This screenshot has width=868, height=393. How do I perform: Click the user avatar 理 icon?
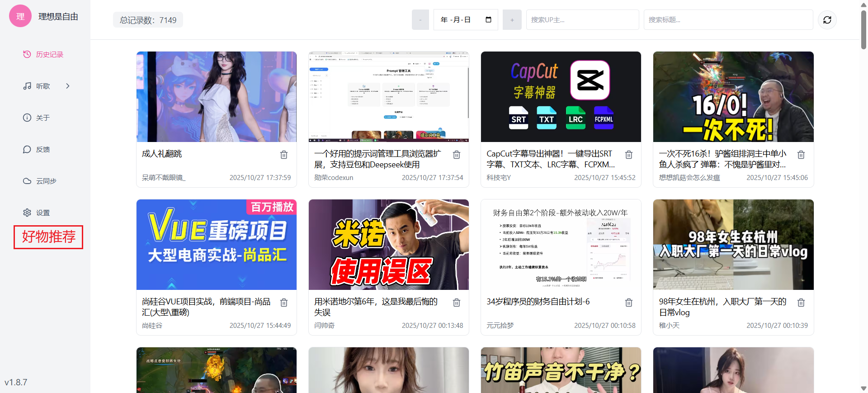(x=20, y=16)
